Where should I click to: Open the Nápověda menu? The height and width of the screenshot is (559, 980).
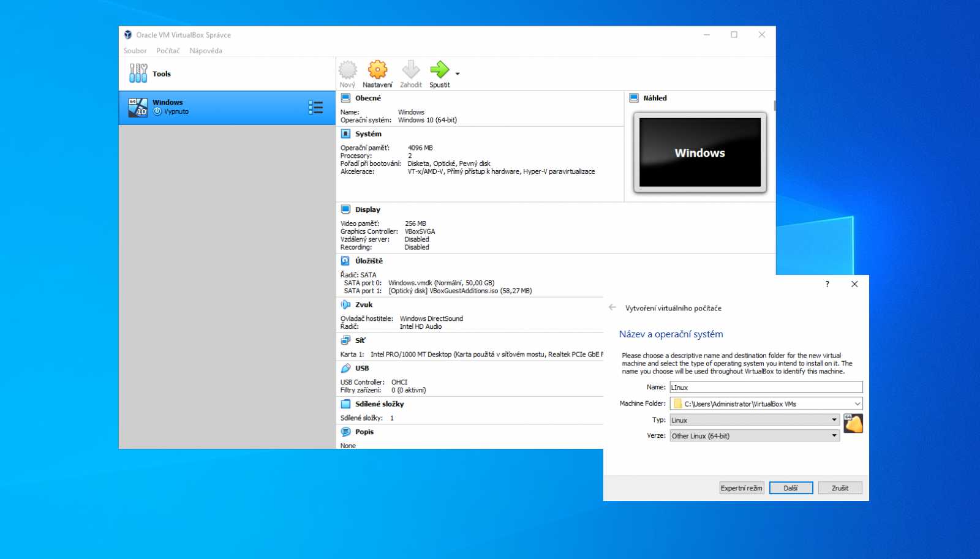click(206, 51)
